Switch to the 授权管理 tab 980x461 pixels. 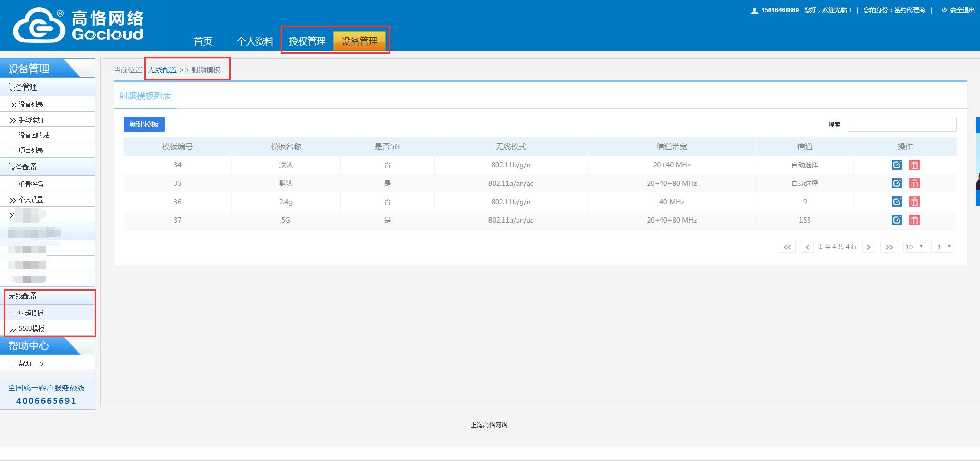[307, 41]
